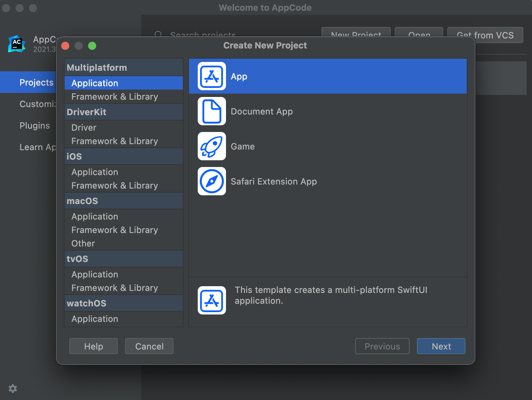532x400 pixels.
Task: Click the Cancel button
Action: pyautogui.click(x=149, y=346)
